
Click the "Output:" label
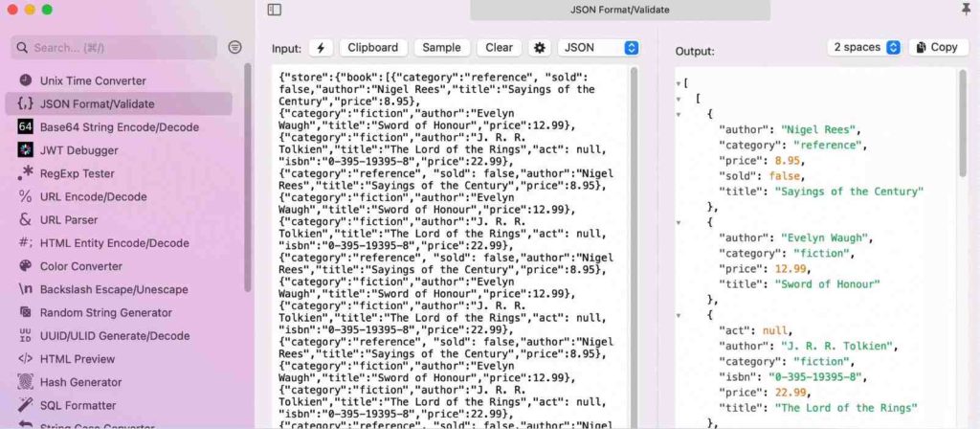pos(695,52)
